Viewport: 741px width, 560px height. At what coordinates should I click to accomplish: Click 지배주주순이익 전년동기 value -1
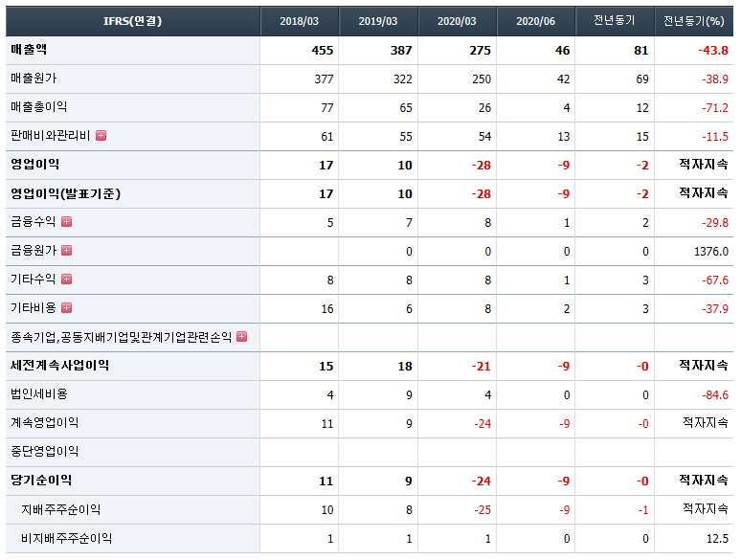643,510
